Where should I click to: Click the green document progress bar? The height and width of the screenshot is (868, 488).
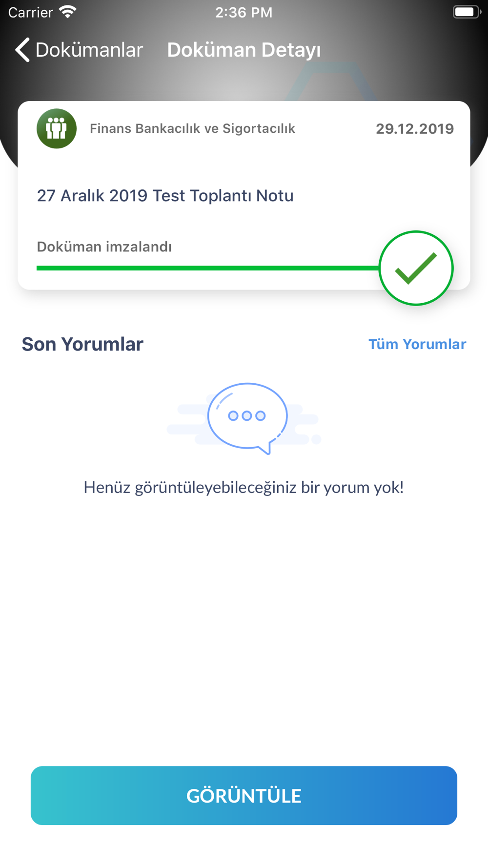click(207, 268)
